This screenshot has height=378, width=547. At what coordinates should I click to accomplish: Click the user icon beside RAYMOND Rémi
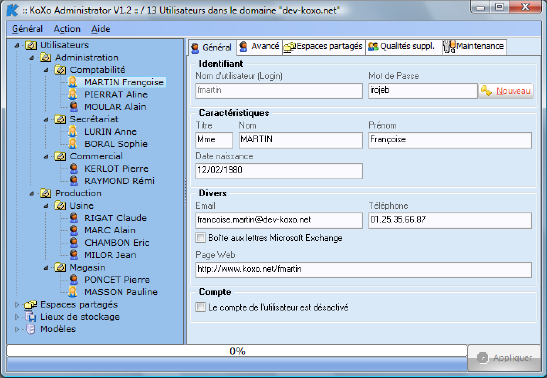74,181
